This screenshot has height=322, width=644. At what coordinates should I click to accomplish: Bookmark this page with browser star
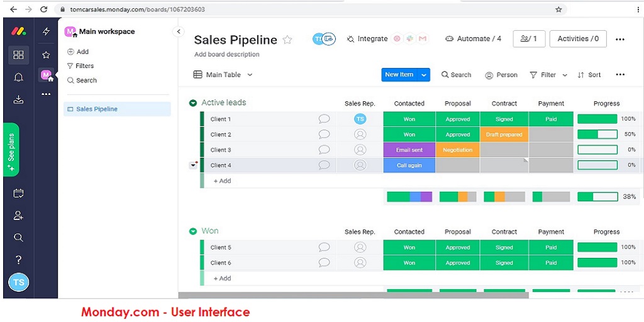pos(558,9)
